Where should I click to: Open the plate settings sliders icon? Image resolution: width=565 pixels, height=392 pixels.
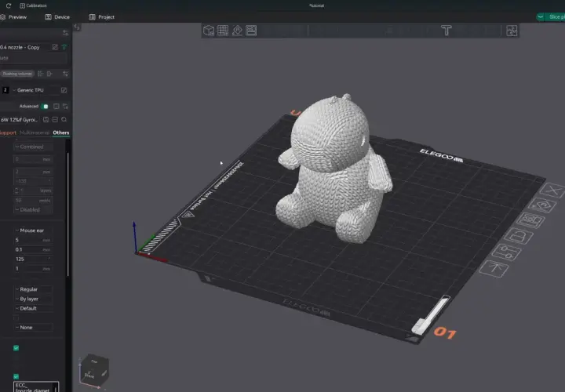pos(506,252)
